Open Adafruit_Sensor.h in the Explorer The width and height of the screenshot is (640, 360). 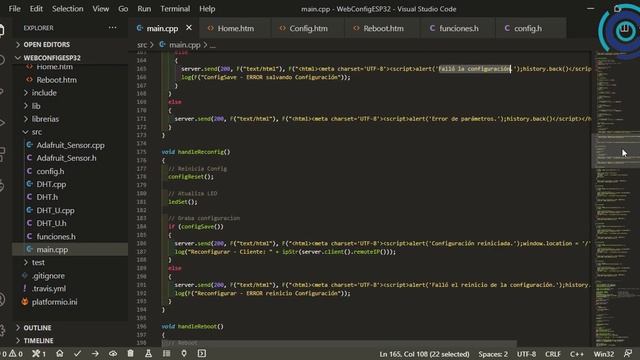click(66, 158)
